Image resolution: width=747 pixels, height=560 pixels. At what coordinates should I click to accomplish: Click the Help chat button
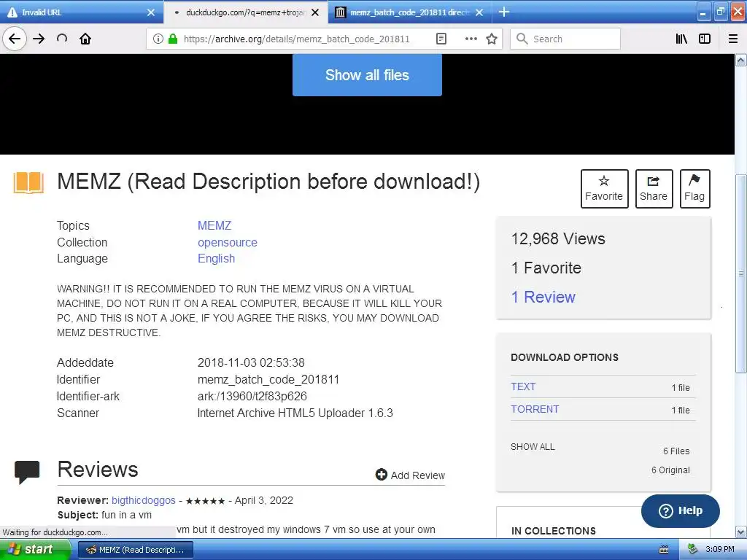[681, 510]
